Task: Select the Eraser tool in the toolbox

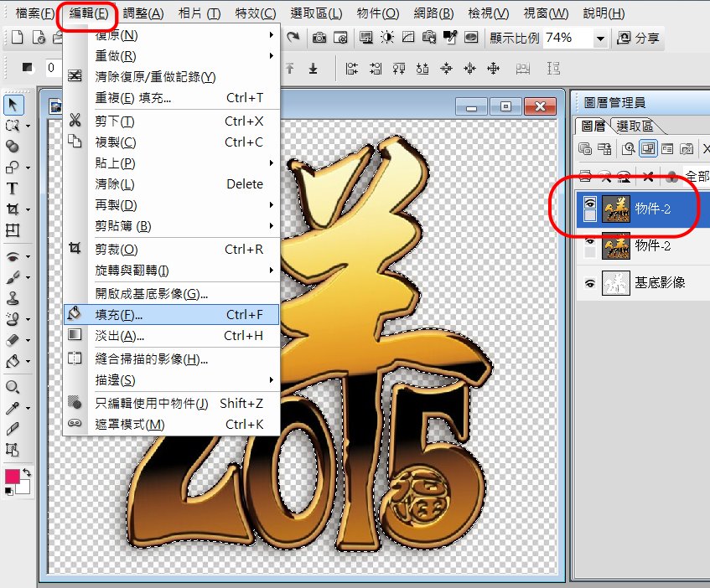Action: coord(13,340)
